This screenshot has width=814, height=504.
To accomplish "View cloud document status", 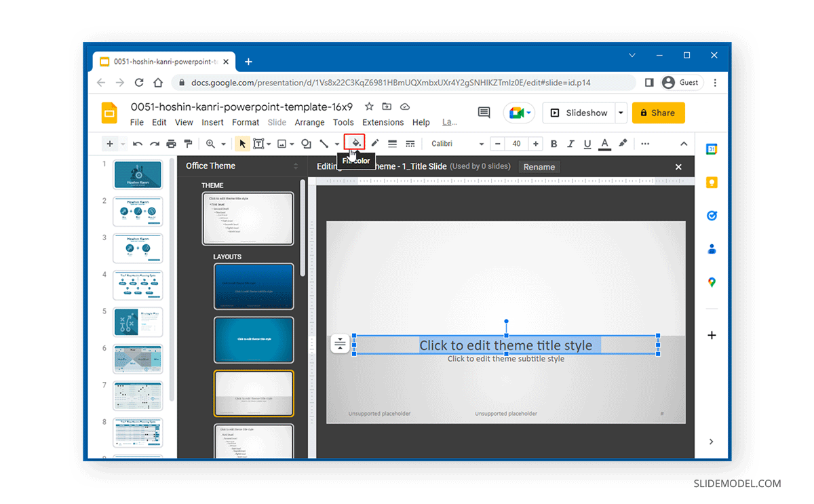I will click(x=405, y=106).
